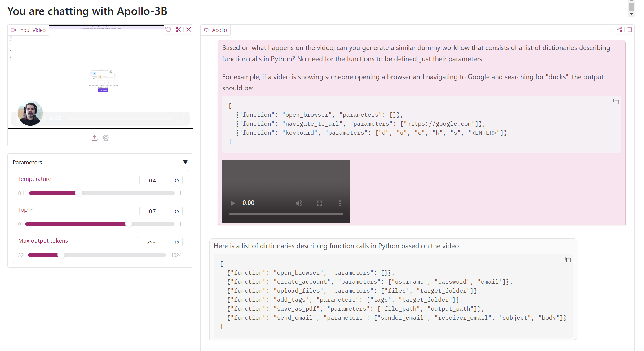Click the upload file icon below video
Viewport: 644px width, 351px height.
click(x=95, y=138)
